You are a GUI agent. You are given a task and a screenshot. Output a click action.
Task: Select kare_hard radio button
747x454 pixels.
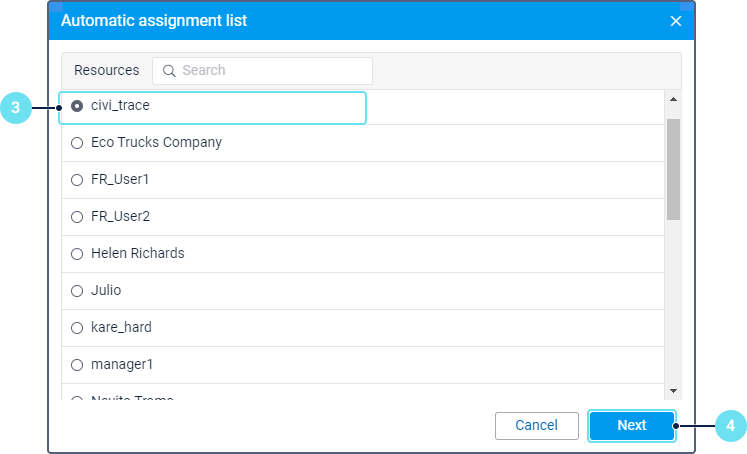pyautogui.click(x=77, y=328)
